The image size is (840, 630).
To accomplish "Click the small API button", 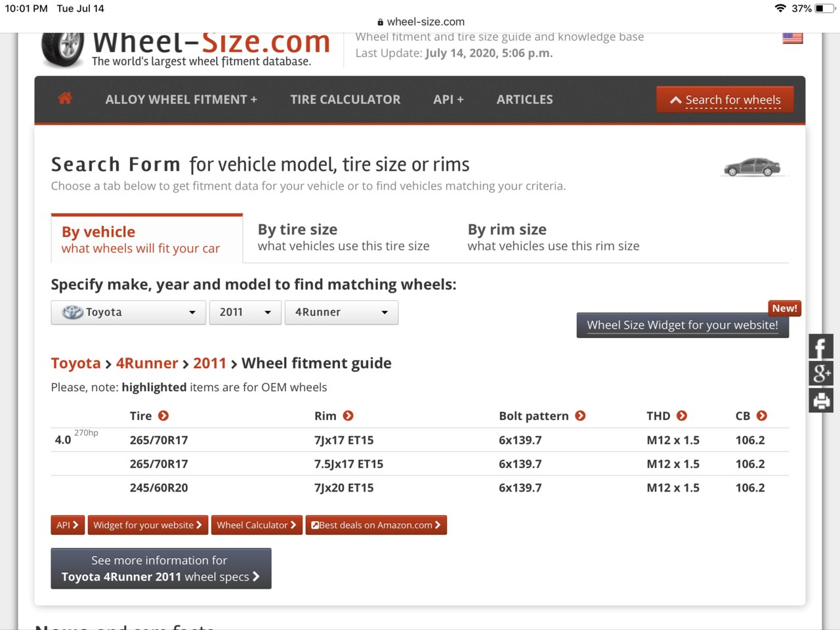I will point(68,525).
